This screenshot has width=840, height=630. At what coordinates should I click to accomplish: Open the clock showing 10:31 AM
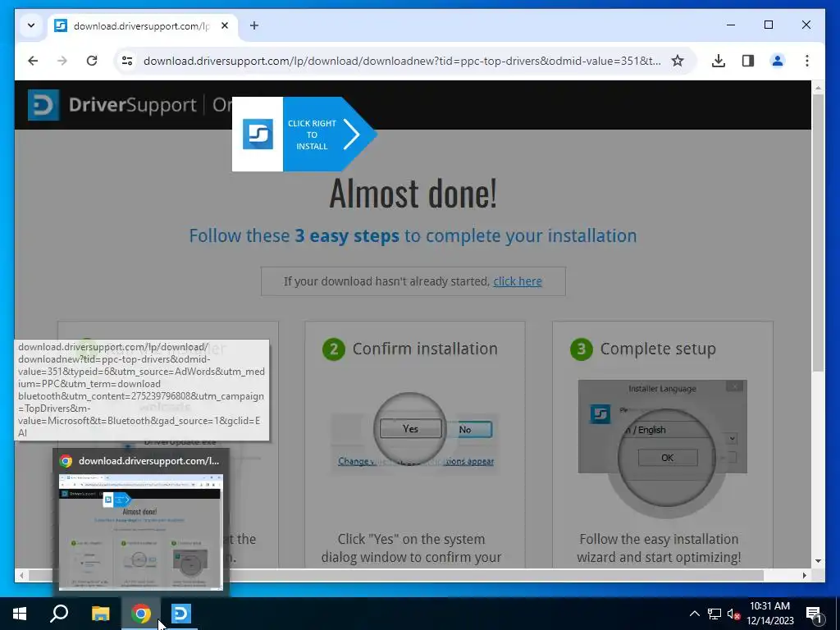[769, 614]
